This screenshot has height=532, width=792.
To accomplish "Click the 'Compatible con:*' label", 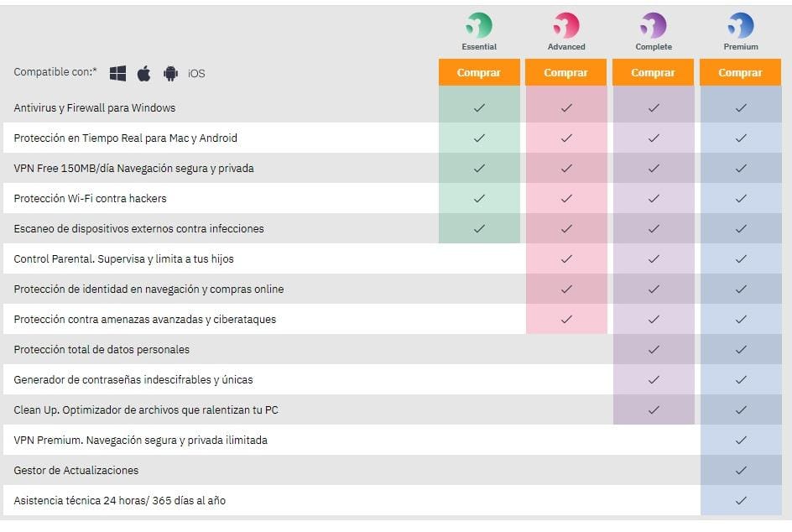I will click(x=55, y=72).
